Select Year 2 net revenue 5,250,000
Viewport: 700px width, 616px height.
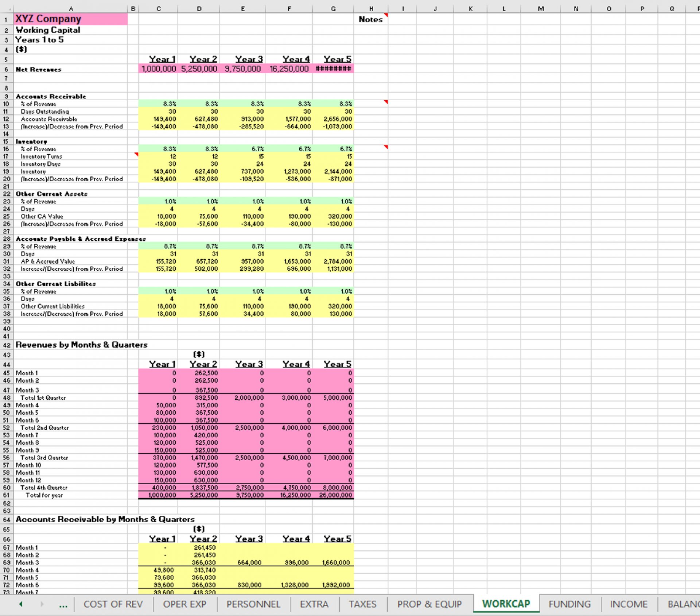199,69
